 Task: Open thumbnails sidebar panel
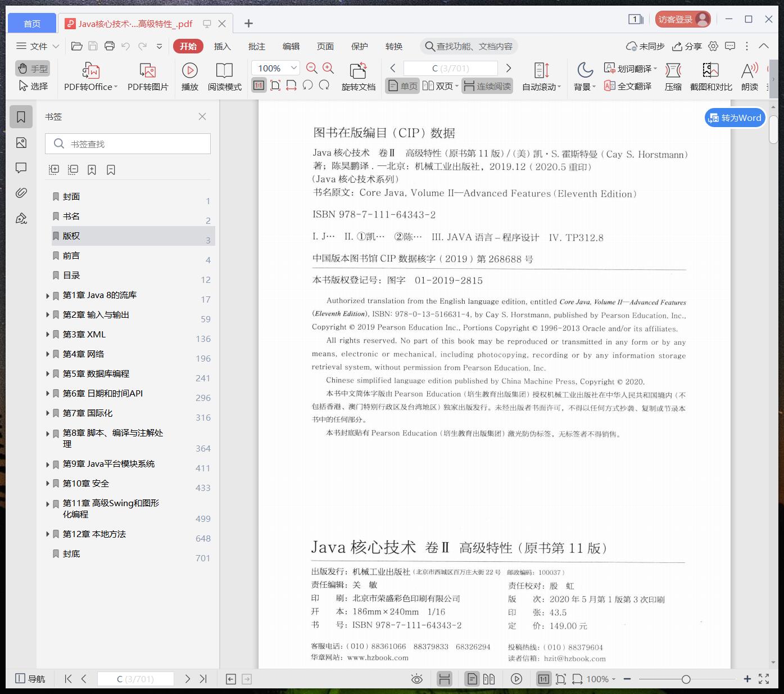tap(21, 143)
